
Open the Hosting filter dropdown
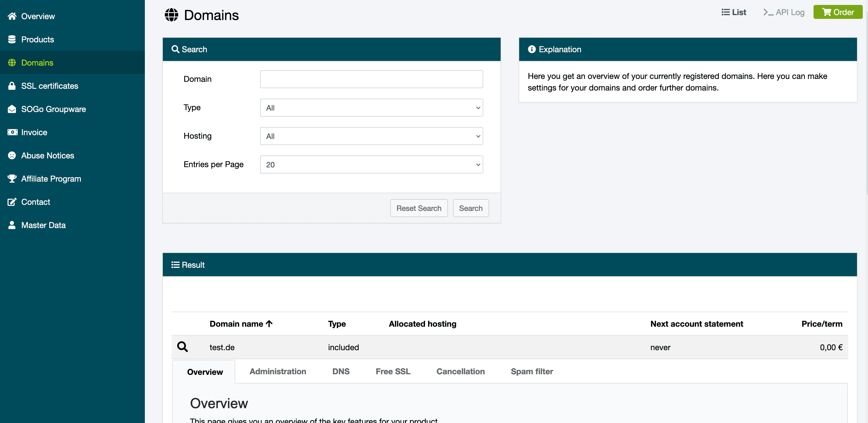point(371,136)
